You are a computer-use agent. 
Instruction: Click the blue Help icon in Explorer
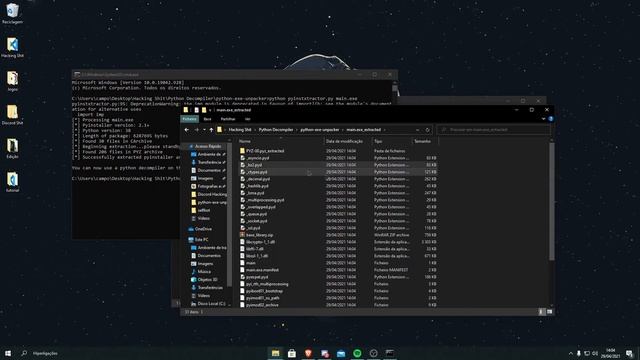[x=550, y=119]
